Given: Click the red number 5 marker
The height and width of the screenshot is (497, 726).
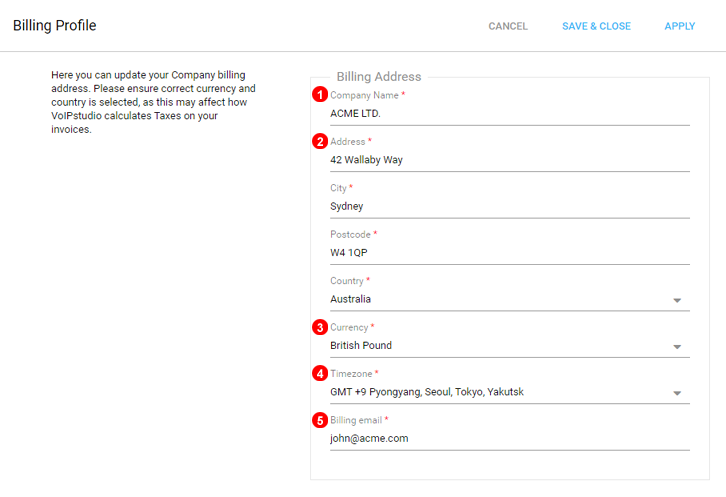Looking at the screenshot, I should tap(320, 420).
